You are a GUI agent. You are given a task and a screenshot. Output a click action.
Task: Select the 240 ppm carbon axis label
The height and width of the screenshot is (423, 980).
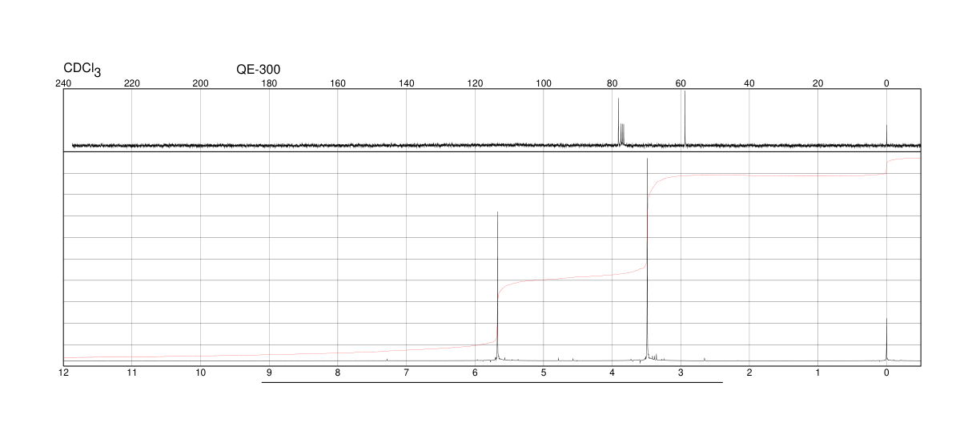pos(63,83)
